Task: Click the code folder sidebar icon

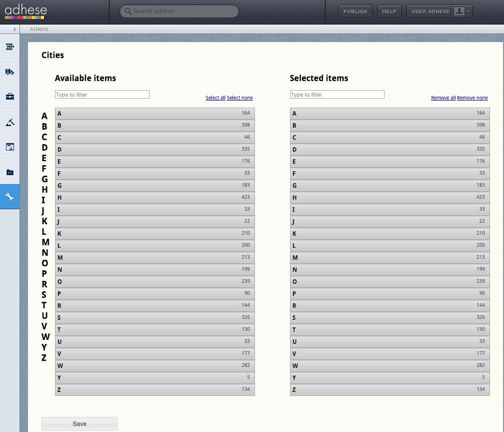Action: (x=9, y=172)
